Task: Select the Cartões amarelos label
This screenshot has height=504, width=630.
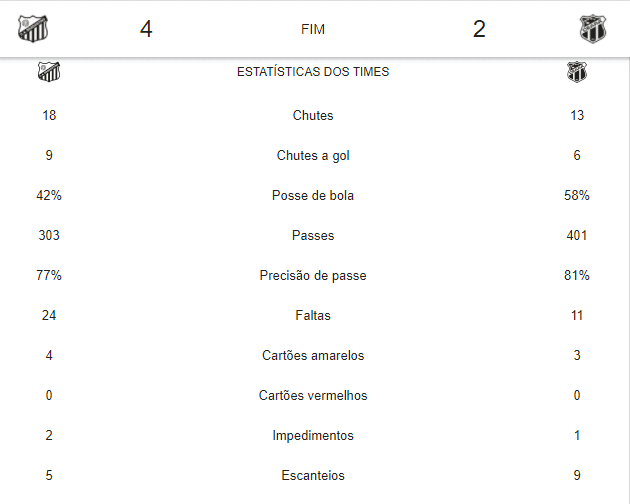Action: [313, 355]
